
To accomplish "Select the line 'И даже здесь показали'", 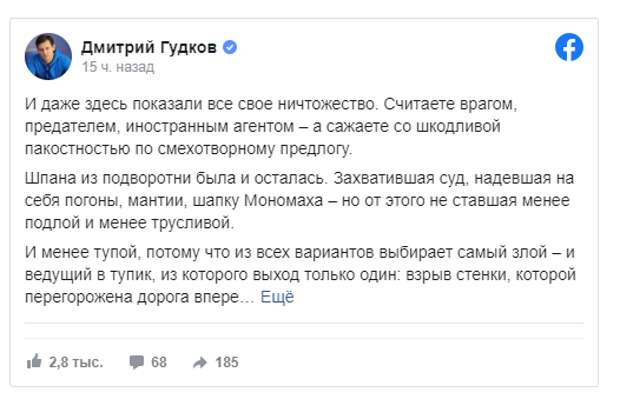I will tap(271, 104).
